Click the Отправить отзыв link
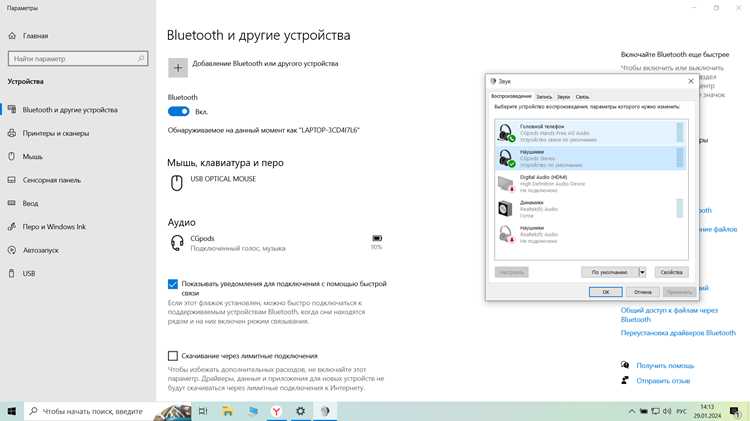750x421 pixels. [x=663, y=381]
